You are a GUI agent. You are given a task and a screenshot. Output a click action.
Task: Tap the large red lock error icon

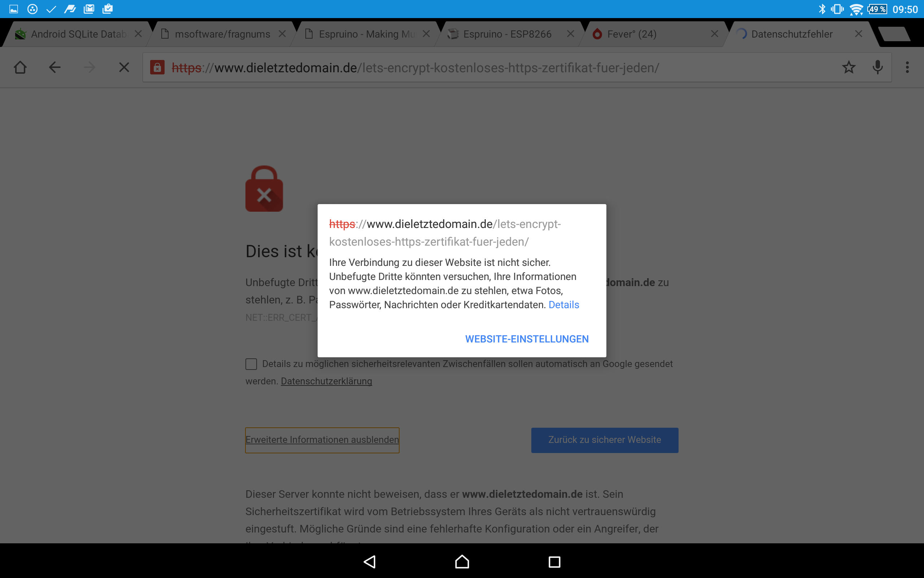(264, 189)
